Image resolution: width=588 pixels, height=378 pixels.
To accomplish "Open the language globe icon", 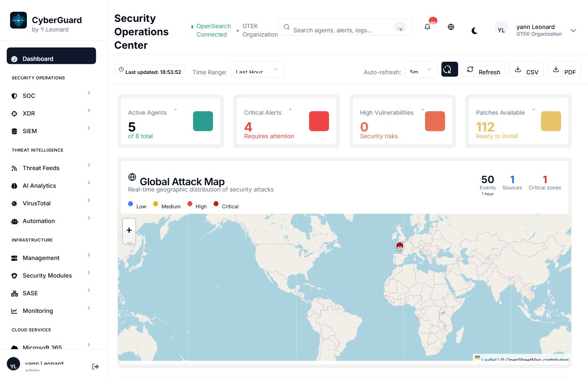I will 451,27.
